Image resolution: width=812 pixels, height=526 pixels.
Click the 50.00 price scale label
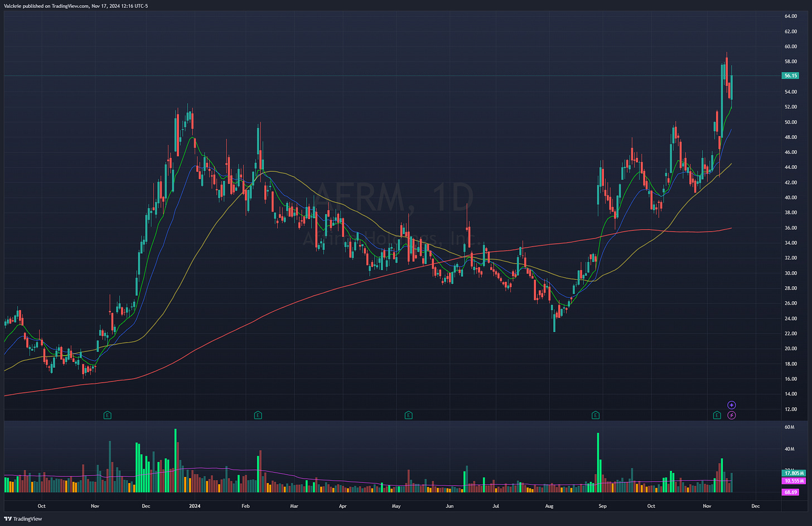click(x=790, y=122)
